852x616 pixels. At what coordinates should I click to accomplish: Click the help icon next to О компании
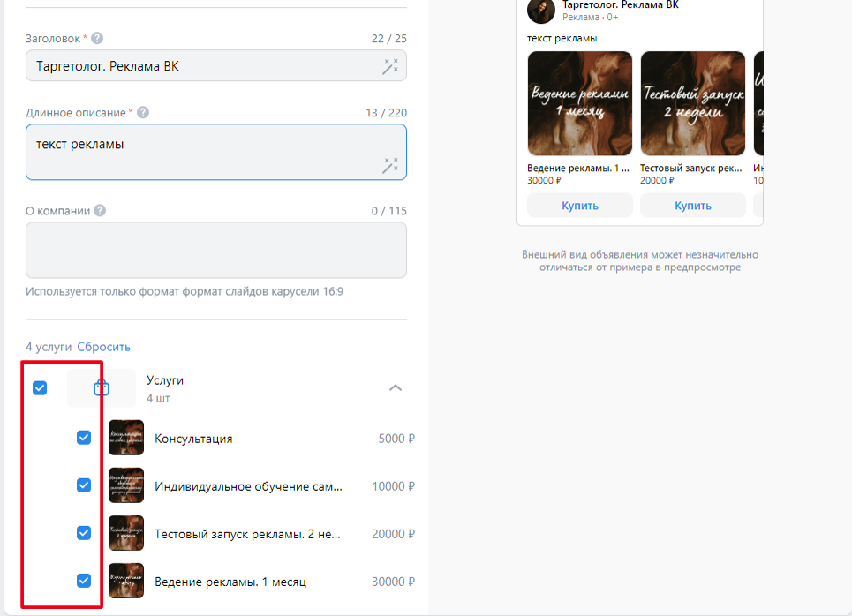pos(100,211)
